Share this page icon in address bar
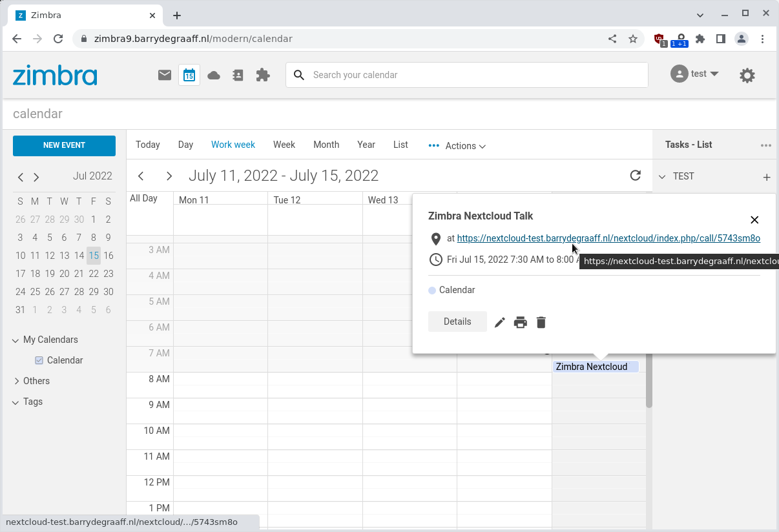The height and width of the screenshot is (532, 779). (612, 39)
